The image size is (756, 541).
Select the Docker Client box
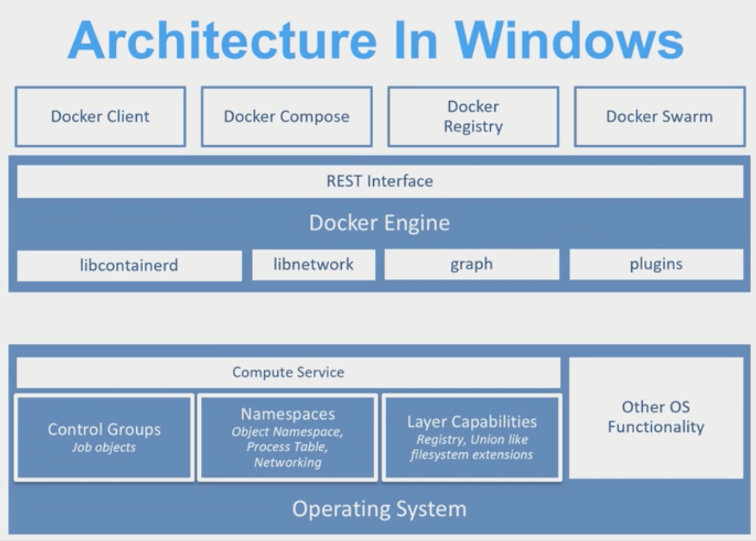click(x=99, y=117)
